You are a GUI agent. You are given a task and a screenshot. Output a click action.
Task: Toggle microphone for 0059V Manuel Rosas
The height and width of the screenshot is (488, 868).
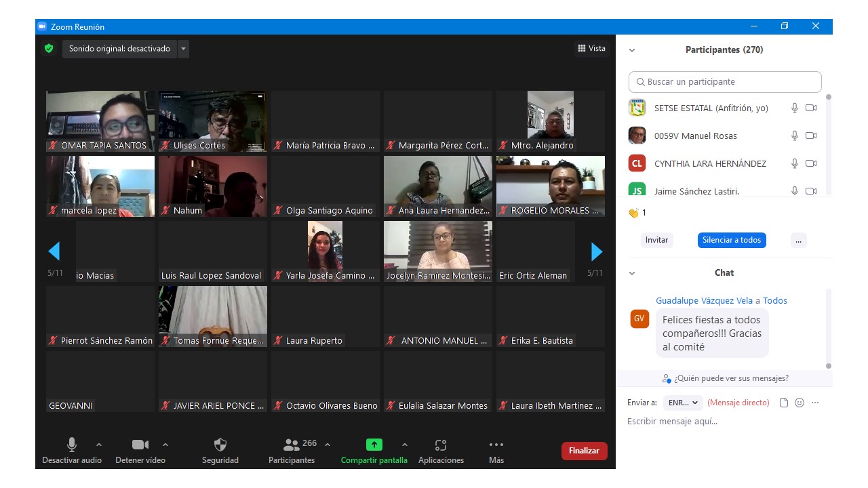tap(795, 136)
